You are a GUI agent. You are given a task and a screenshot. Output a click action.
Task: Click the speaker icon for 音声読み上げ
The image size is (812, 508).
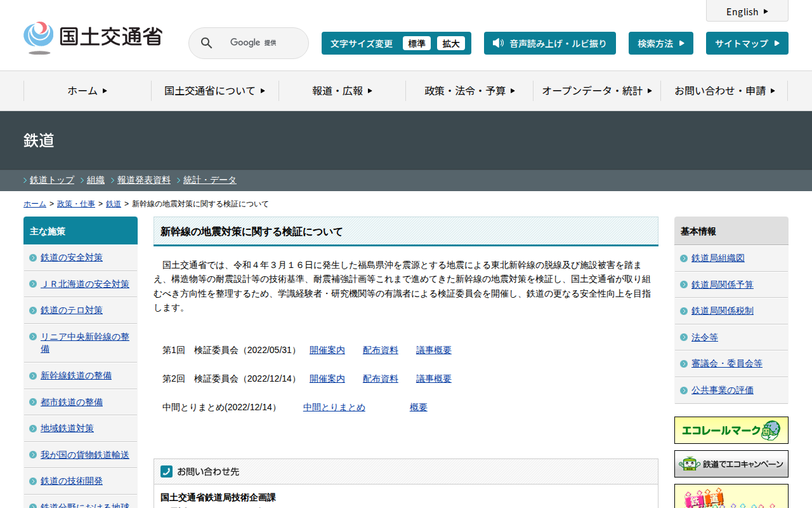(498, 43)
